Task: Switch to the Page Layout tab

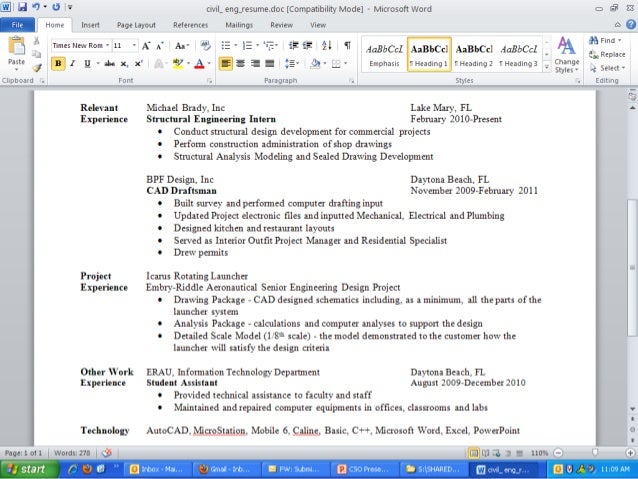Action: (136, 25)
